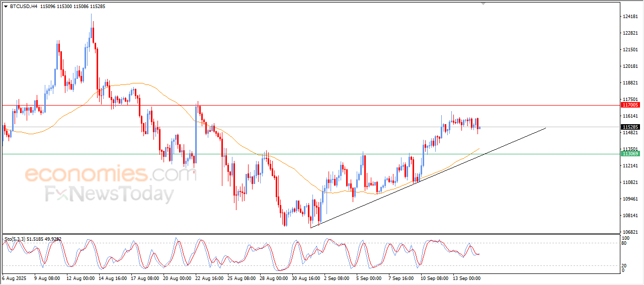The width and height of the screenshot is (644, 285).
Task: Click the triangle icon beside BTCUSD,H4
Action: [x=6, y=7]
